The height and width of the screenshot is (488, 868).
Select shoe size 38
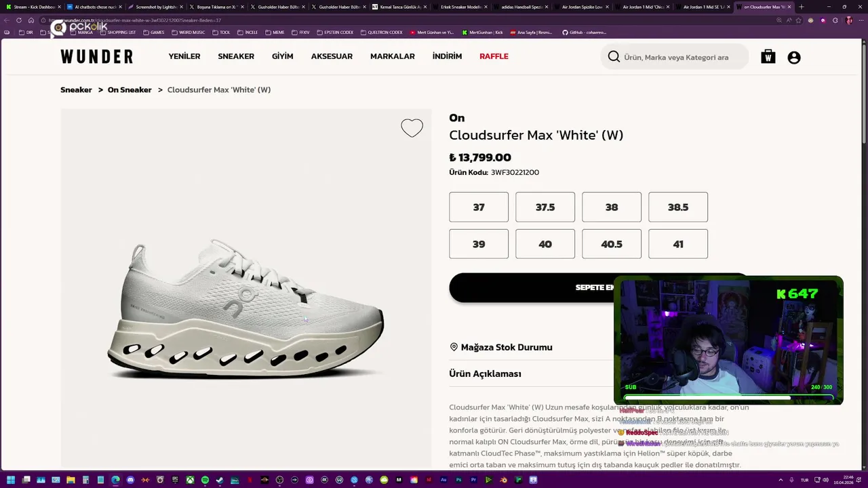(x=612, y=207)
